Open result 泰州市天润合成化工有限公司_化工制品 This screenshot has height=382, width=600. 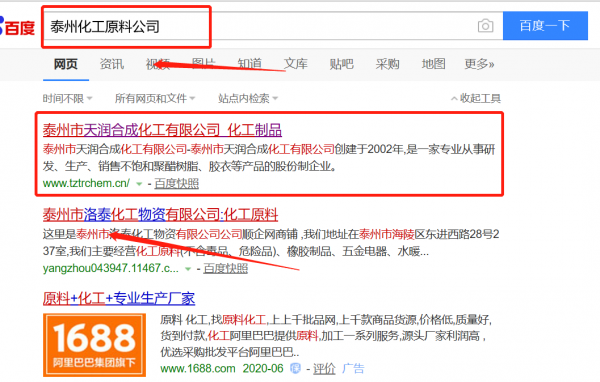click(x=162, y=130)
